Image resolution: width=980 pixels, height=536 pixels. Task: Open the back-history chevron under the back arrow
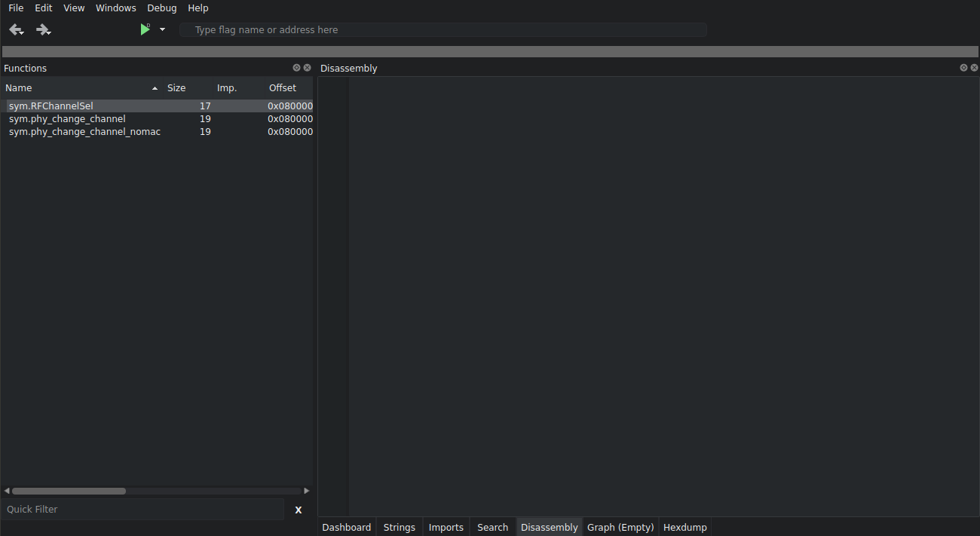pyautogui.click(x=21, y=32)
